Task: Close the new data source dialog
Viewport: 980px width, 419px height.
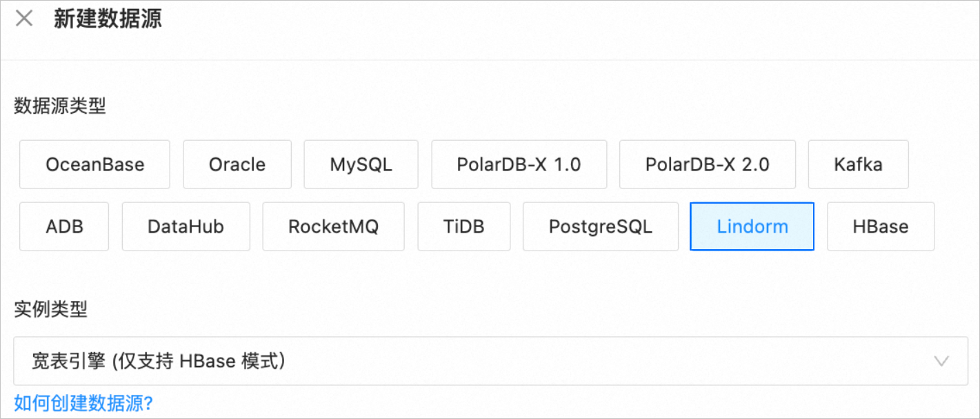Action: pyautogui.click(x=24, y=19)
